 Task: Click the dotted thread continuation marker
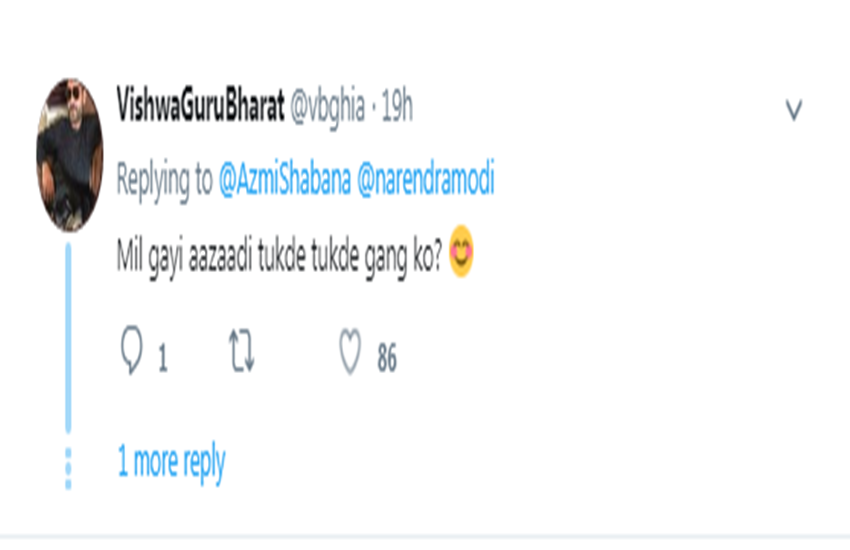click(x=68, y=467)
